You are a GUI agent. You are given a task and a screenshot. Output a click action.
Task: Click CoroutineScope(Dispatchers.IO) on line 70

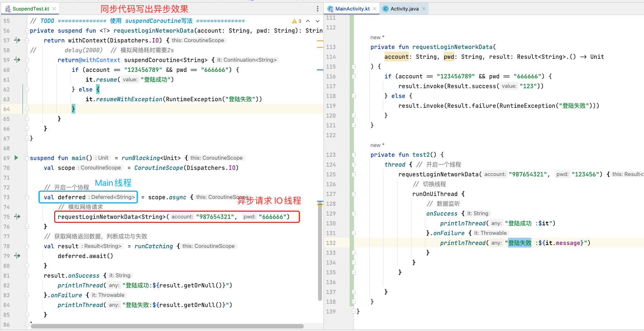click(186, 168)
